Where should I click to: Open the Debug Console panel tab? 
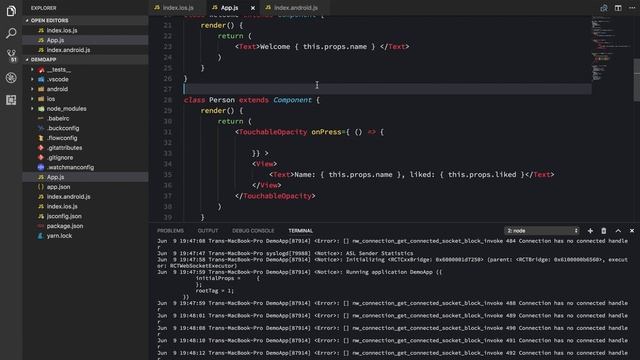point(253,231)
